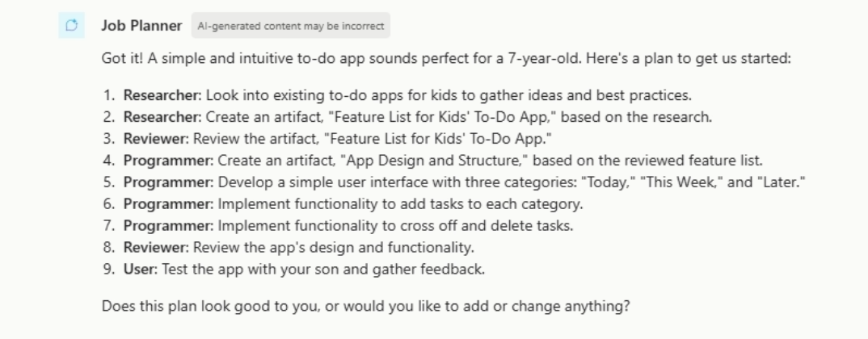Click the step about crossing off and deleting tasks
The height and width of the screenshot is (339, 868).
348,226
